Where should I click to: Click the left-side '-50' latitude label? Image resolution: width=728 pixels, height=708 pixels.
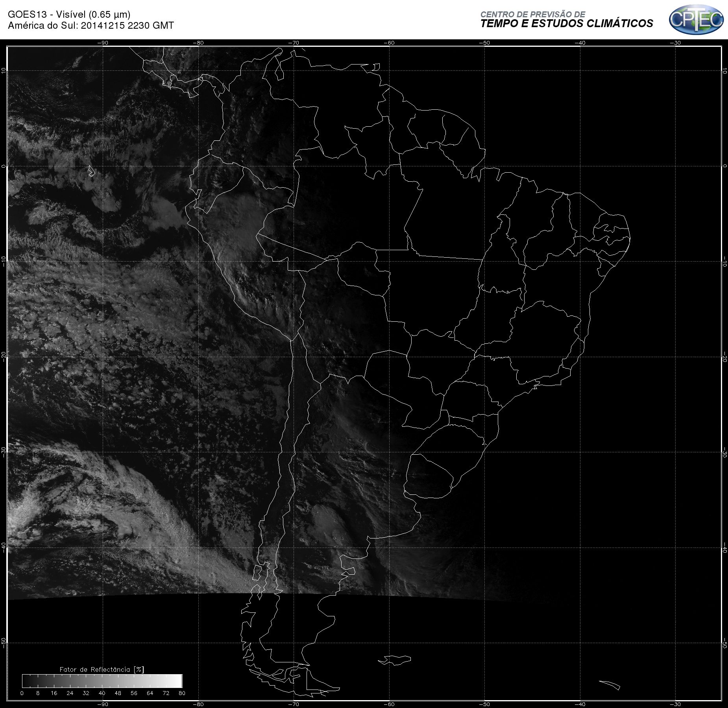point(4,643)
